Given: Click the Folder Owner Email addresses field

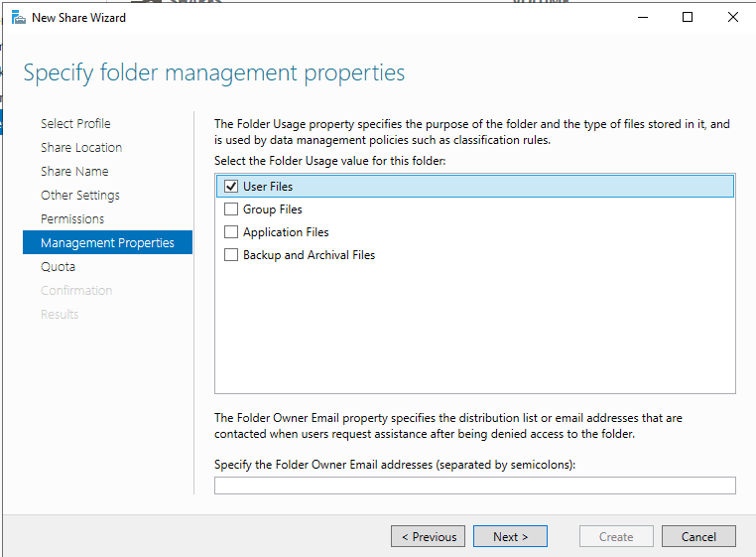Looking at the screenshot, I should pos(474,486).
